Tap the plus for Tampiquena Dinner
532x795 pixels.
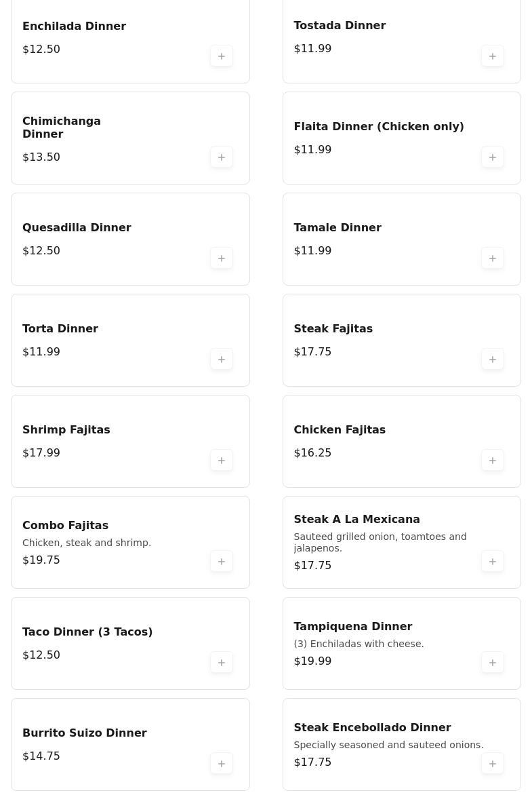[x=493, y=663]
